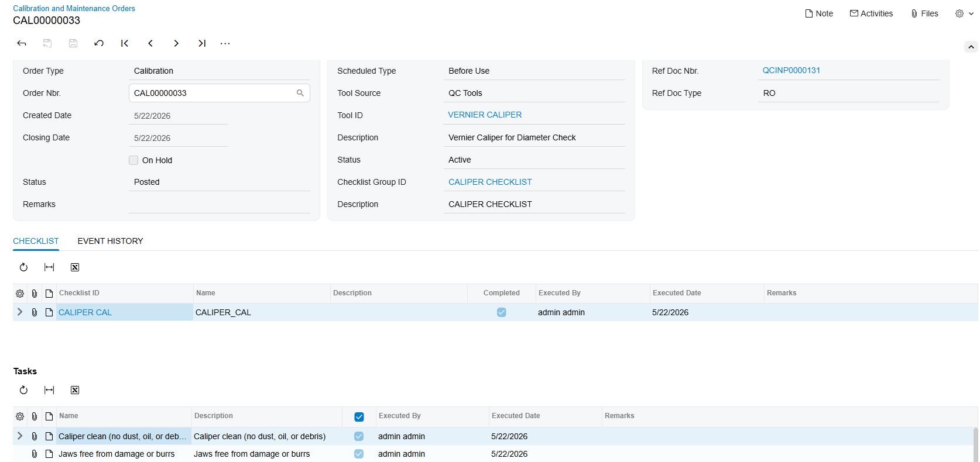Go to the last record
This screenshot has height=462, width=980.
(202, 43)
